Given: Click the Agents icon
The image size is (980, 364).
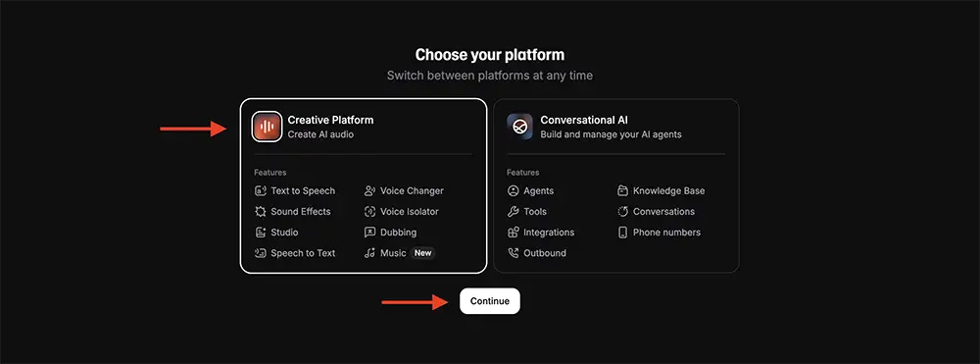Looking at the screenshot, I should 514,190.
